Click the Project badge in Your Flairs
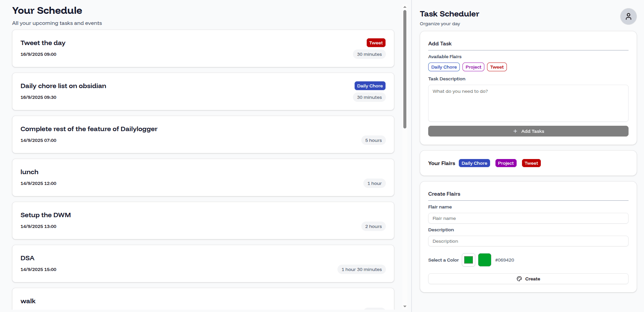The width and height of the screenshot is (644, 312). (506, 163)
